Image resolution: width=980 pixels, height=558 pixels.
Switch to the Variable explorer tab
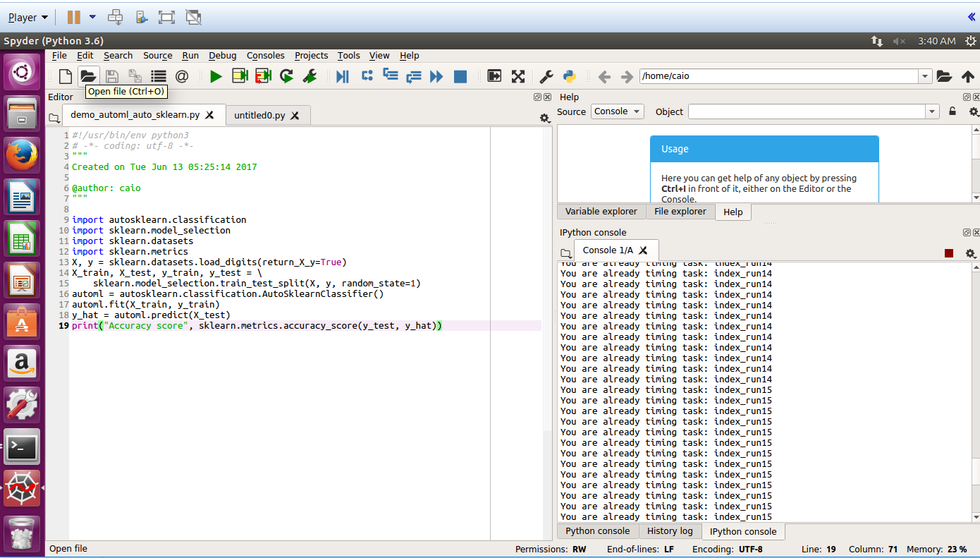point(601,212)
